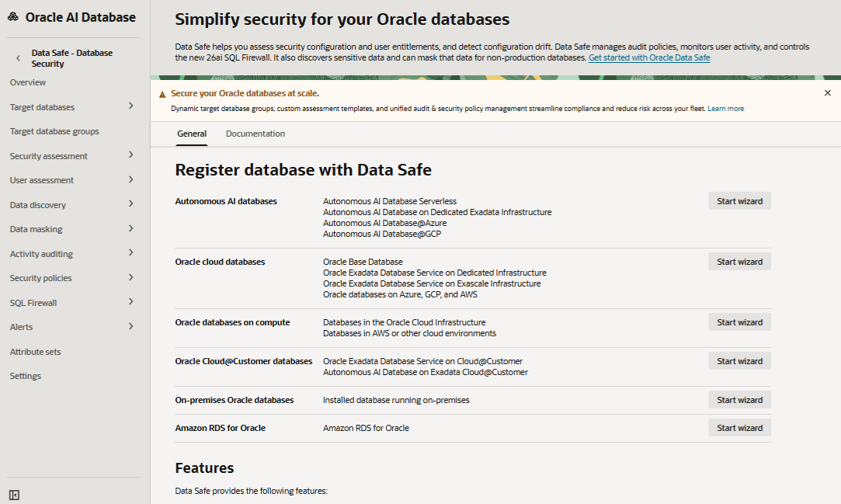Open Activity auditing menu label
Image resolution: width=841 pixels, height=504 pixels.
(41, 254)
